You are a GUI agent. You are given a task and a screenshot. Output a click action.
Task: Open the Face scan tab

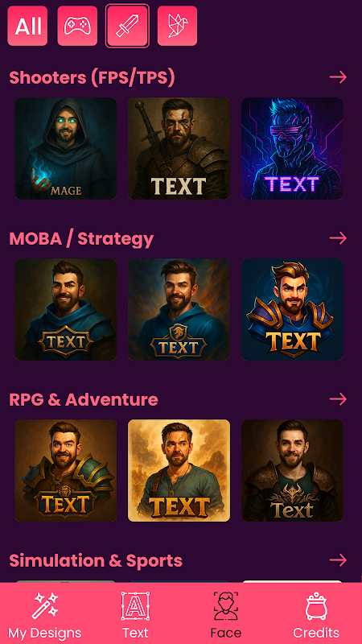coord(226,614)
